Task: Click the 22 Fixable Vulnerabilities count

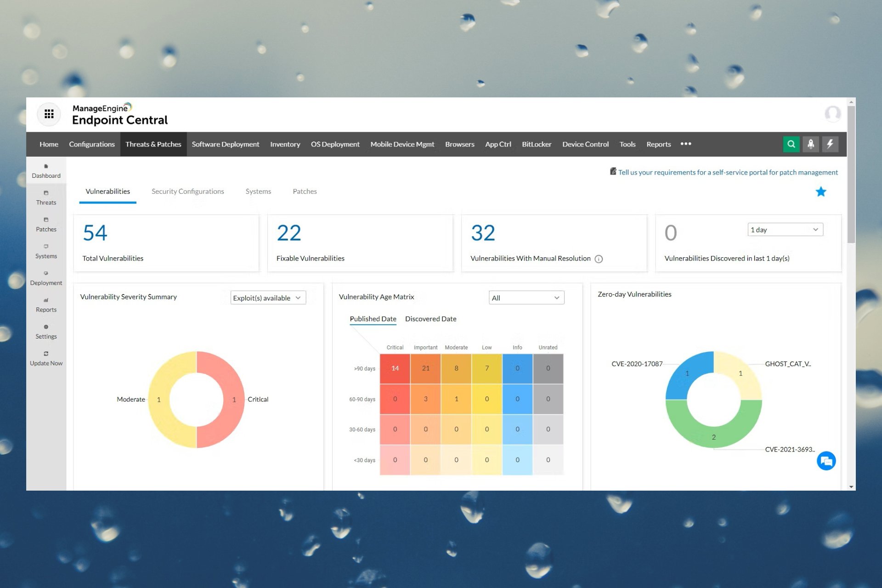Action: pyautogui.click(x=289, y=233)
